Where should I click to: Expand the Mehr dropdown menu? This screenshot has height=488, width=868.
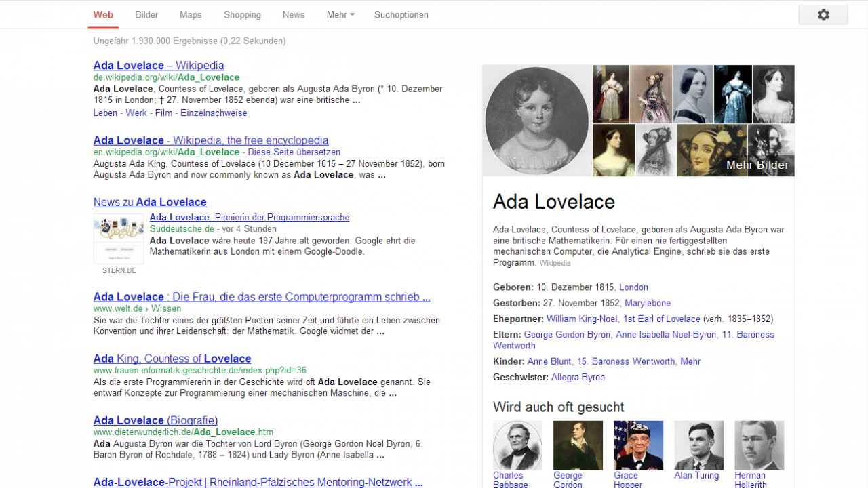[340, 14]
